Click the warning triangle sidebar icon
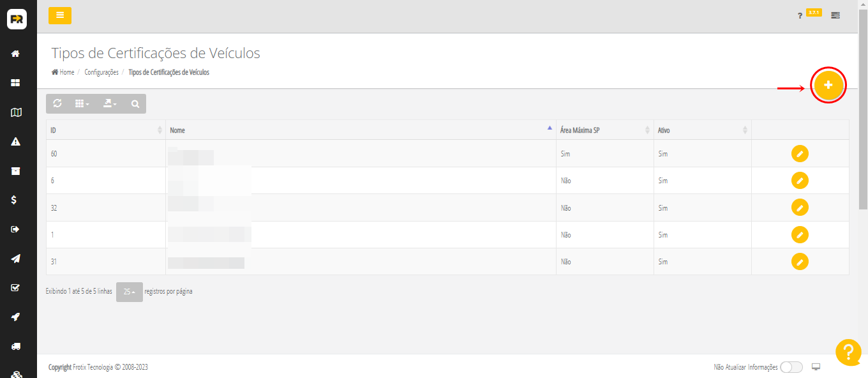868x378 pixels. tap(16, 142)
